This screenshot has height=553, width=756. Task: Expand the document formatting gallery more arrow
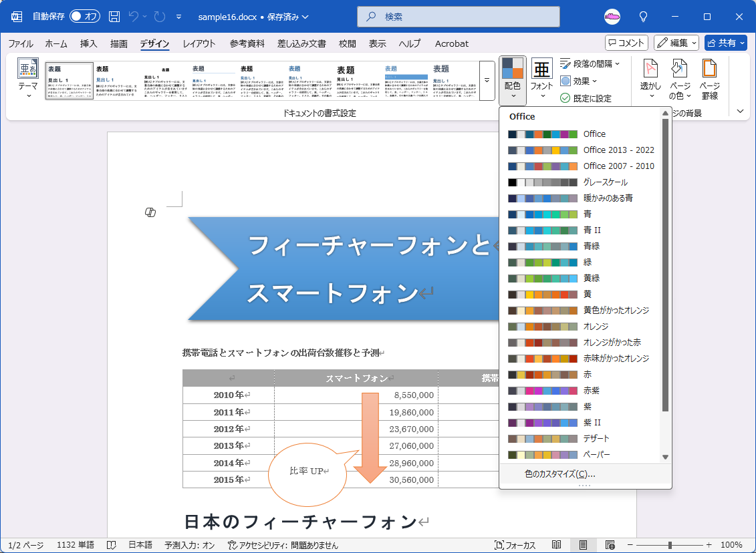click(x=487, y=80)
